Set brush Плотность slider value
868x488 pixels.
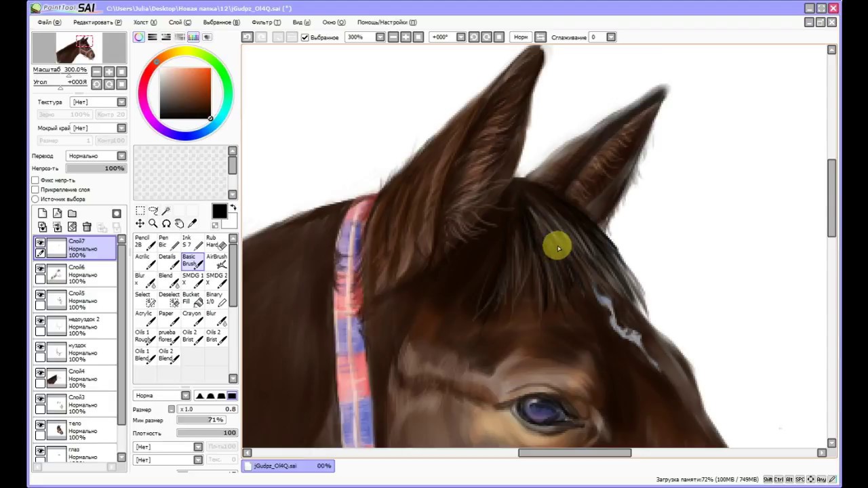(206, 433)
